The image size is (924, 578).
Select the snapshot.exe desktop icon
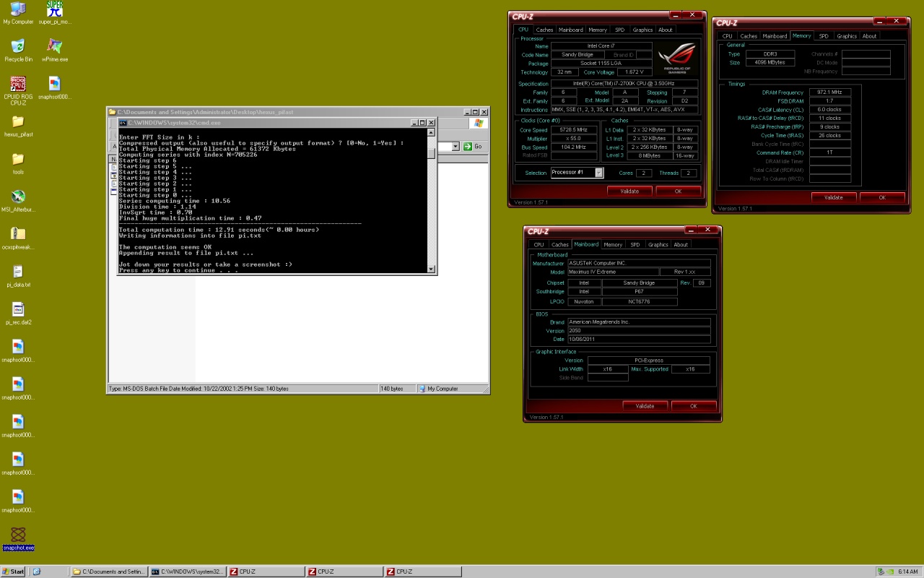coord(18,535)
